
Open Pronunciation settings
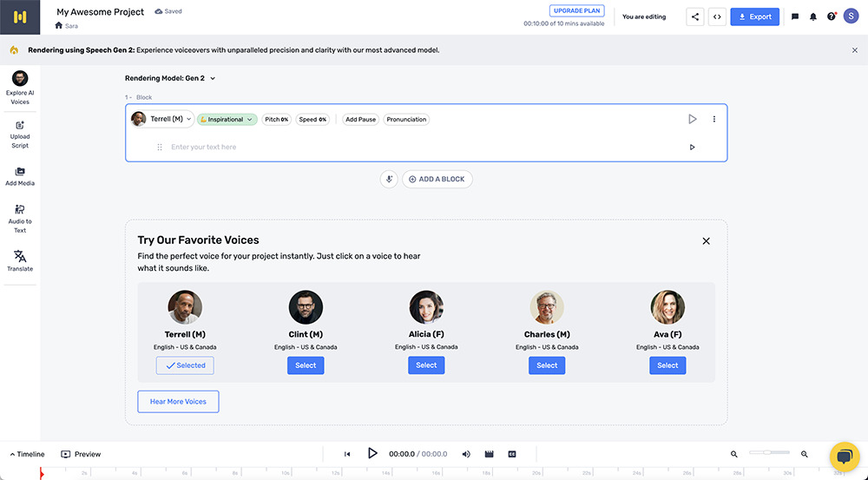coord(406,119)
